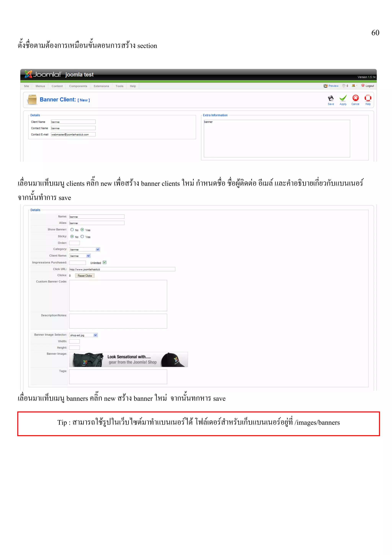Click the Order input field
392x555 pixels.
pyautogui.click(x=74, y=243)
